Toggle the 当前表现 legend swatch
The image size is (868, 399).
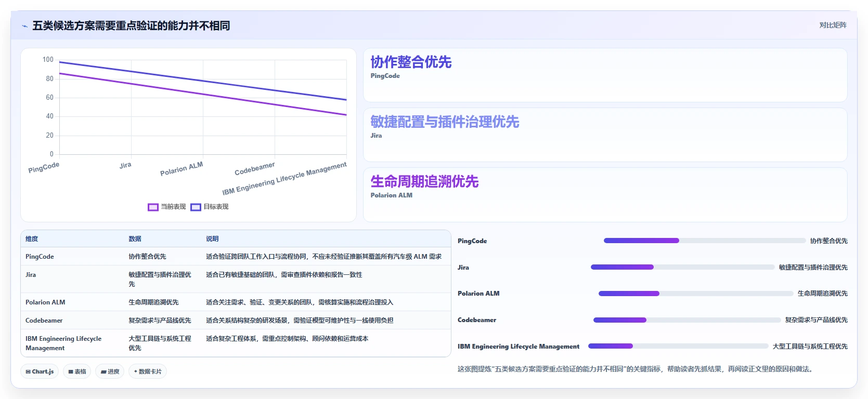(153, 207)
